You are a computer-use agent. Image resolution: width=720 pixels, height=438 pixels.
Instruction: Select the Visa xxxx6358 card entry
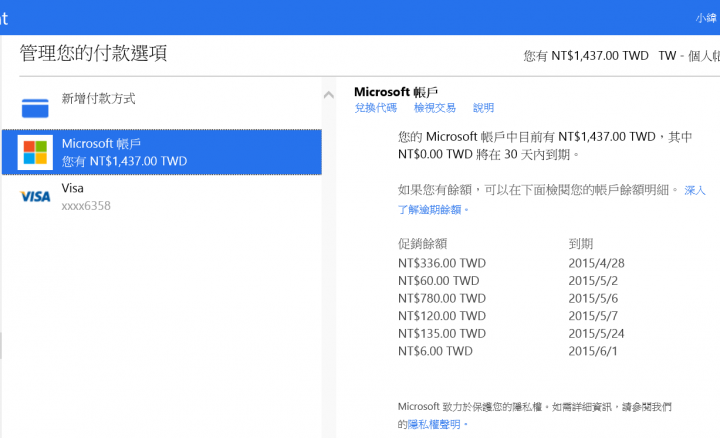tap(162, 197)
